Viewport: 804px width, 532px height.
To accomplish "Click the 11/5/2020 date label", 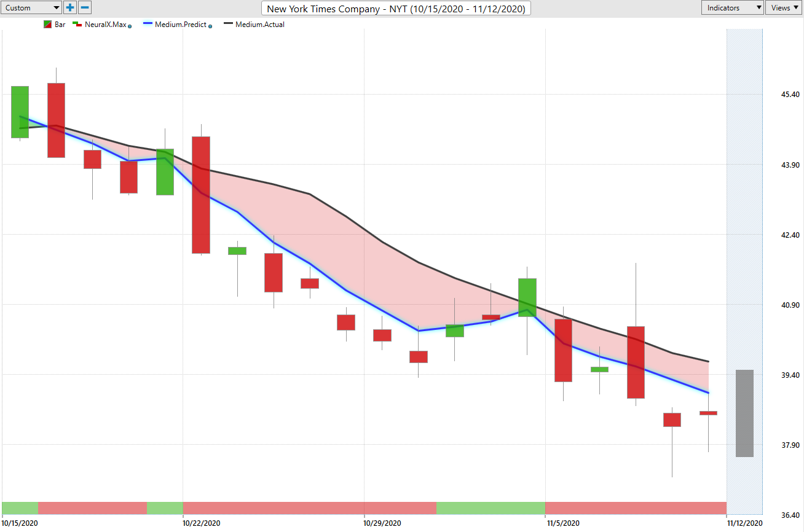I will click(562, 523).
